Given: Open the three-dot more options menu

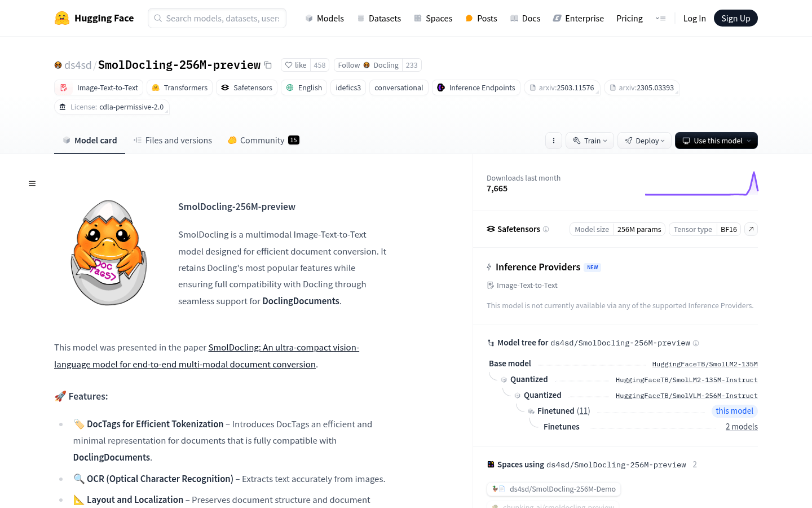Looking at the screenshot, I should point(554,141).
